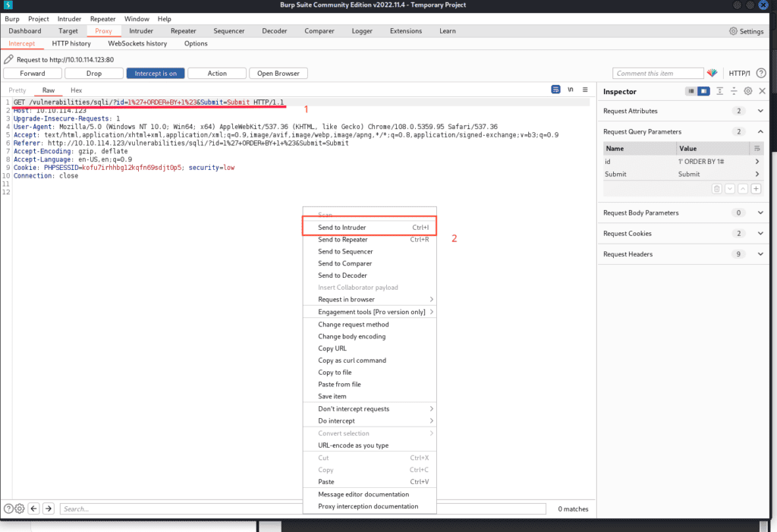Screen dimensions: 777x532
Task: Collapse the Request Query Parameters section
Action: 760,132
